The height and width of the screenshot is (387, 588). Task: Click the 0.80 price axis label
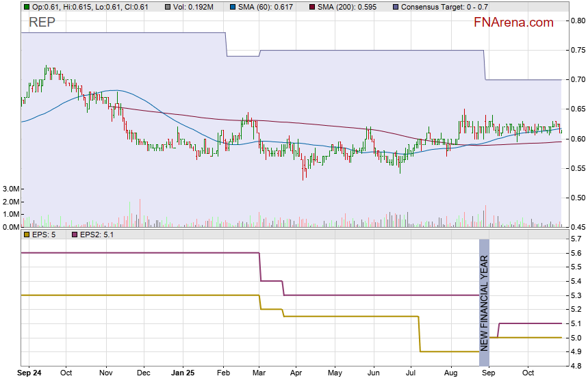click(x=578, y=21)
